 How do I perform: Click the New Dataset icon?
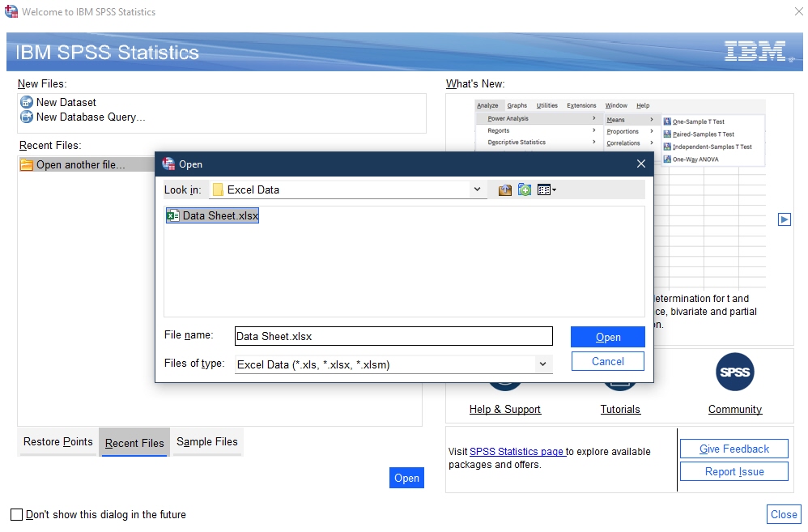coord(27,102)
